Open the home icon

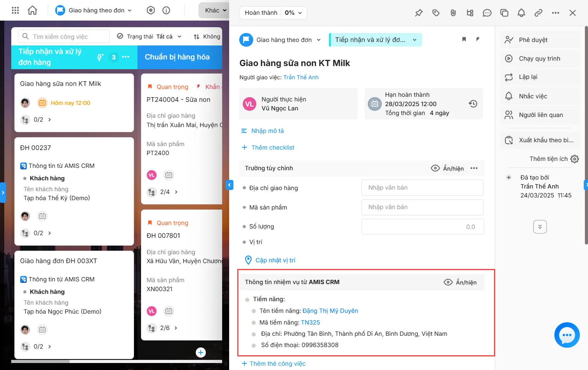point(33,10)
